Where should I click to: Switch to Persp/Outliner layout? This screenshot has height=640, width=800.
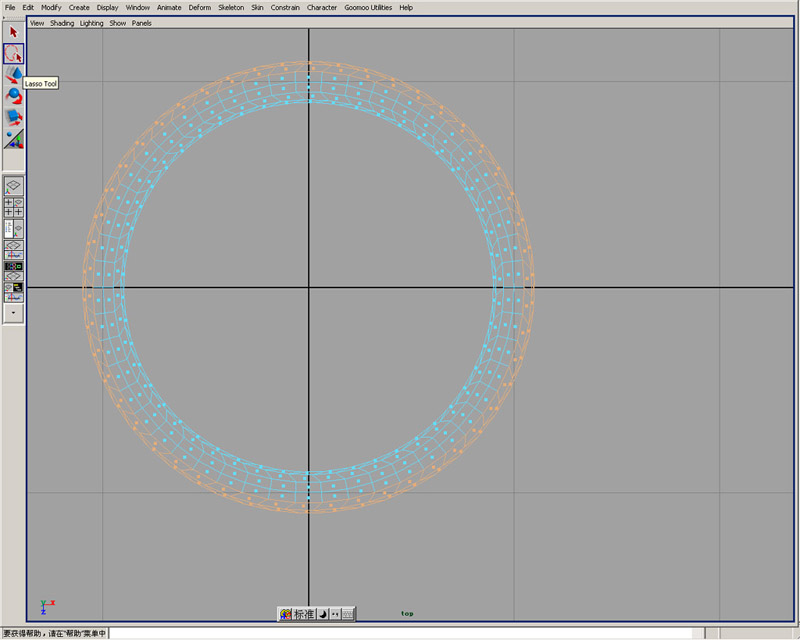(13, 229)
